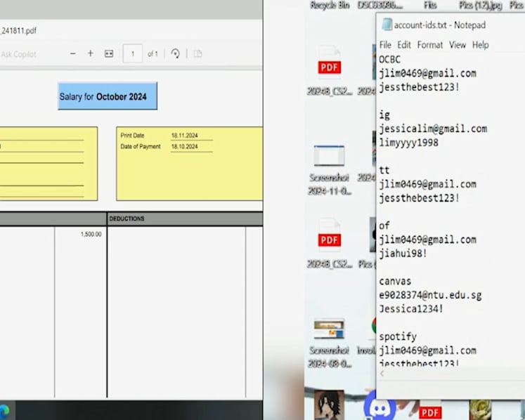The width and height of the screenshot is (525, 420).
Task: Select the flower image thumbnail on desktop
Action: pyautogui.click(x=480, y=409)
